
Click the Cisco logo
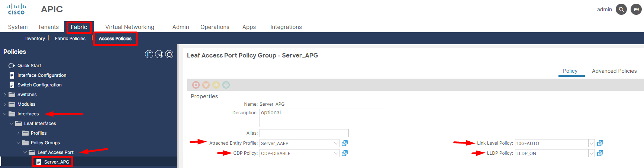16,9
